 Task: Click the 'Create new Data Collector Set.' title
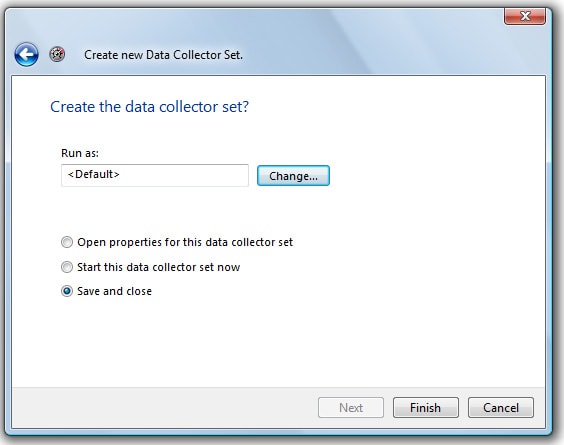(163, 55)
